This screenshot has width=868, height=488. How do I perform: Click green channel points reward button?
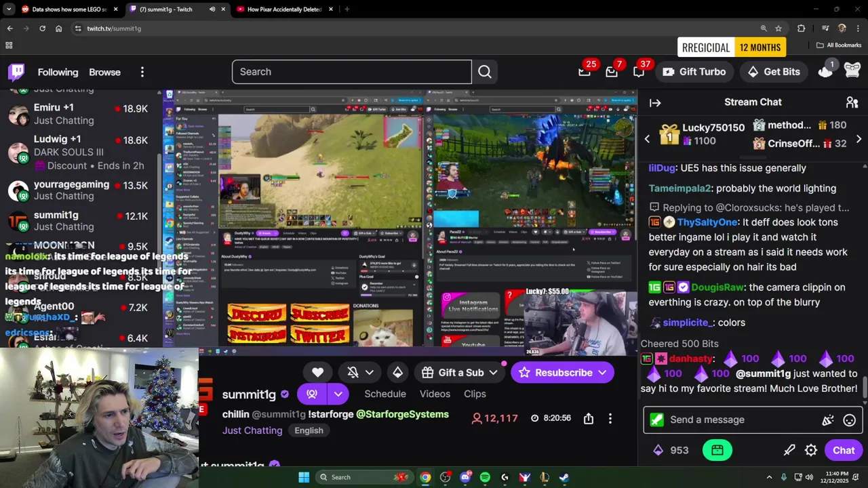click(717, 450)
